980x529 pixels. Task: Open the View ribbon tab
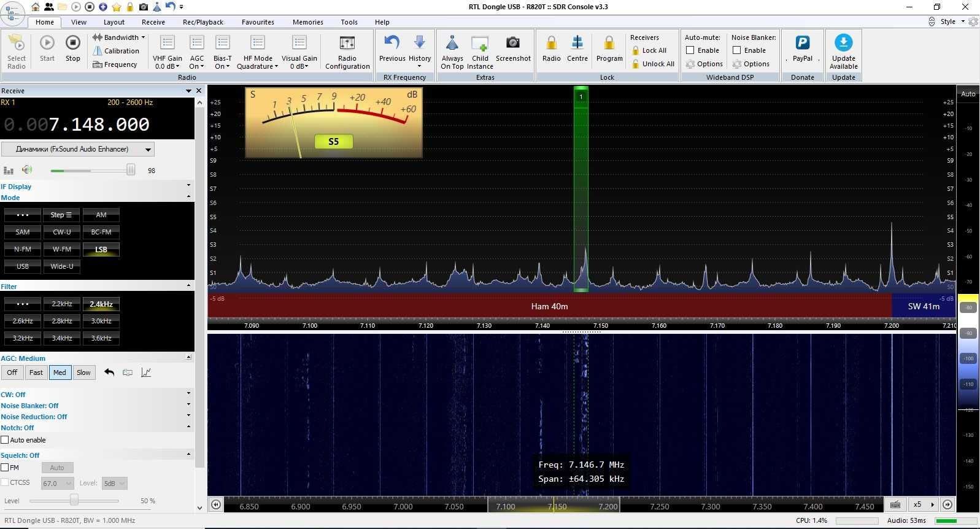pos(79,22)
